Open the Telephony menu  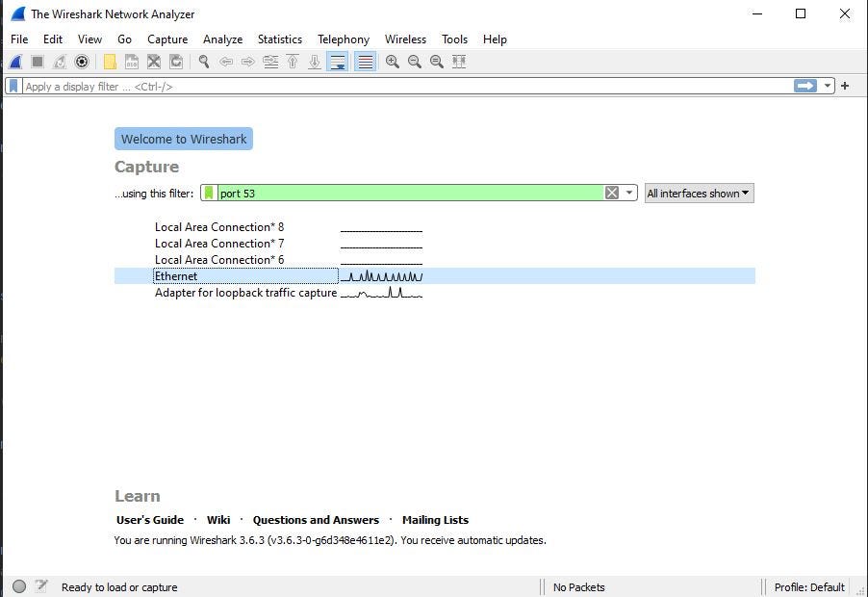(x=343, y=39)
